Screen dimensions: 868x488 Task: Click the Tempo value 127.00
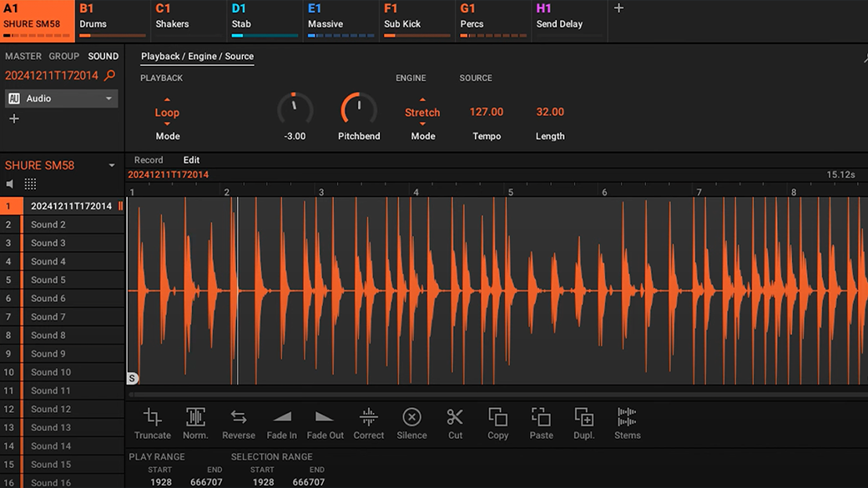point(487,113)
